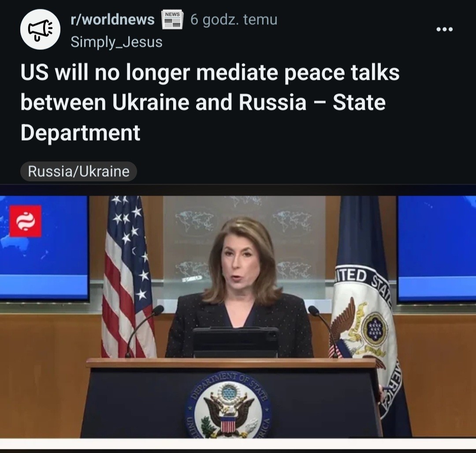Go to the r/worldnews subreddit link
Screen dimensions: 476x453
point(113,20)
